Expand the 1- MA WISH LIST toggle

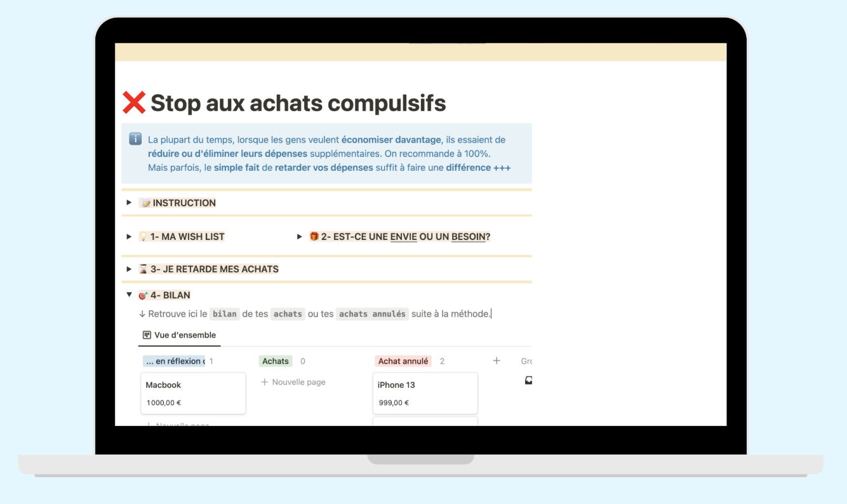(129, 236)
